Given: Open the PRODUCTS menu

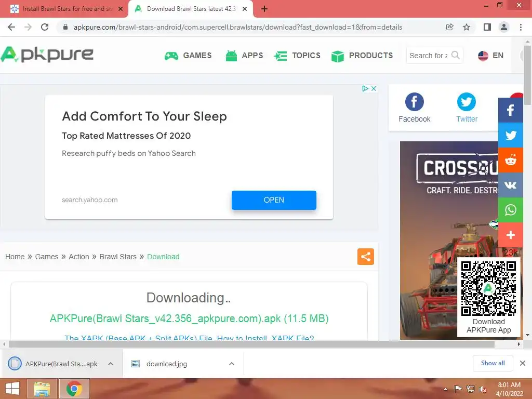Looking at the screenshot, I should tap(362, 56).
